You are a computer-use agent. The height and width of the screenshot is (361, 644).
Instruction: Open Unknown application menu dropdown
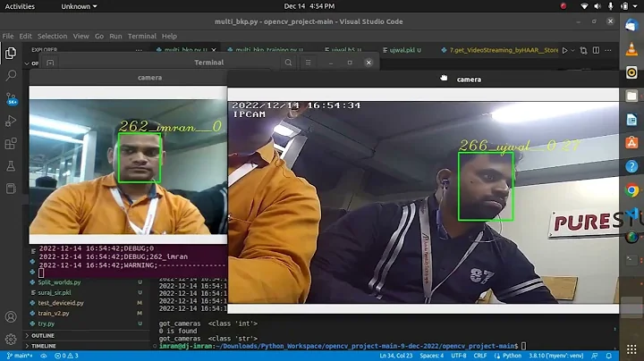[x=79, y=6]
